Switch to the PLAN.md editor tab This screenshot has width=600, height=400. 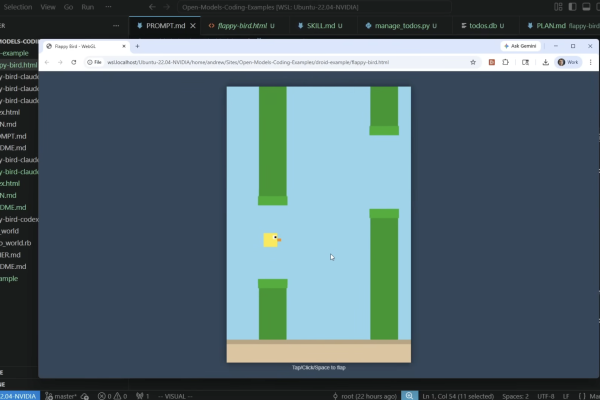[560, 26]
